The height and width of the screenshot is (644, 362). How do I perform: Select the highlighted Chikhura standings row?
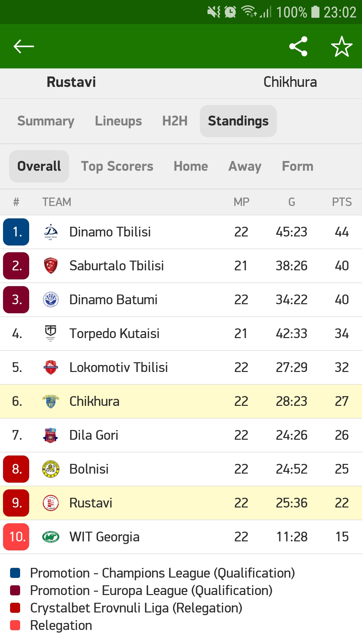[x=181, y=401]
